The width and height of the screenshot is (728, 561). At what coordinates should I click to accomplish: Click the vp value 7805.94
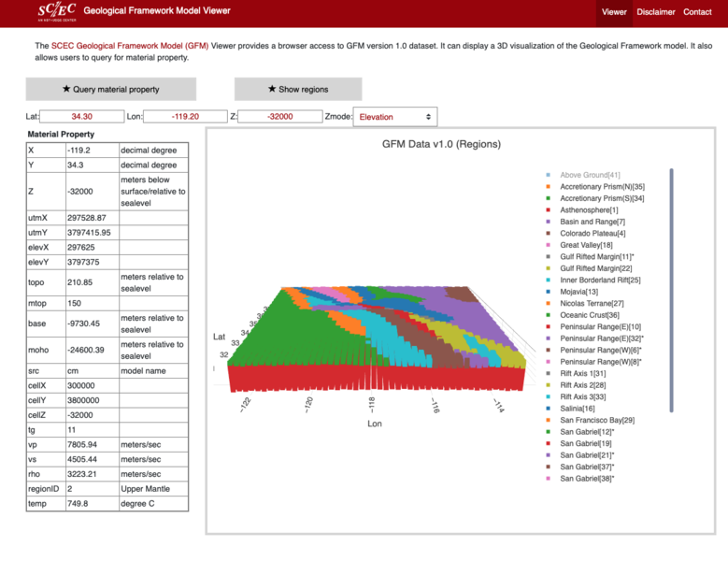pyautogui.click(x=82, y=445)
